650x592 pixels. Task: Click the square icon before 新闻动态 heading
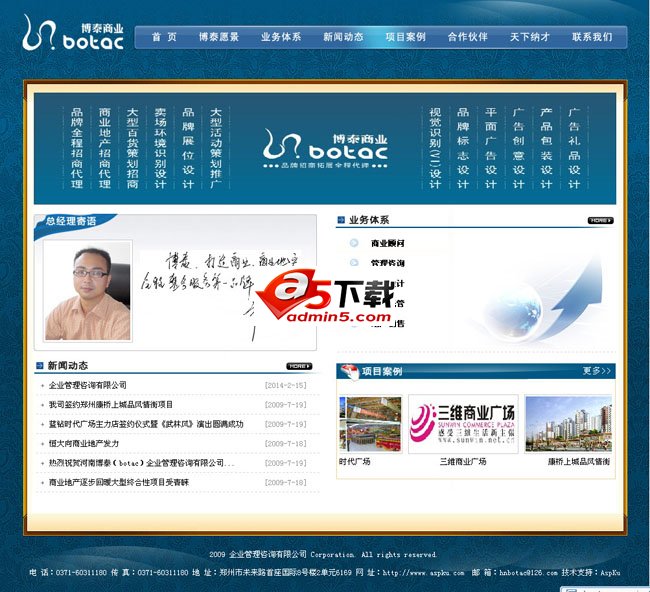click(40, 365)
